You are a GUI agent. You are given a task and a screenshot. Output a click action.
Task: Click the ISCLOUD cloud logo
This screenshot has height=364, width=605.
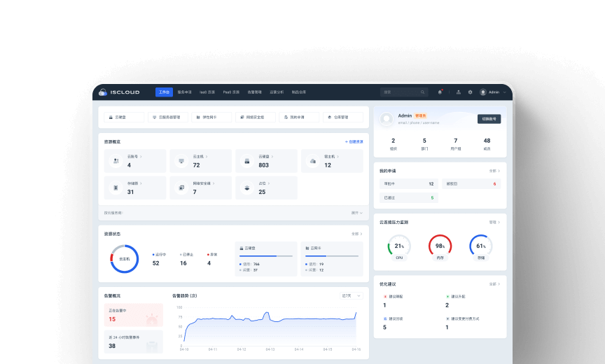(x=103, y=92)
